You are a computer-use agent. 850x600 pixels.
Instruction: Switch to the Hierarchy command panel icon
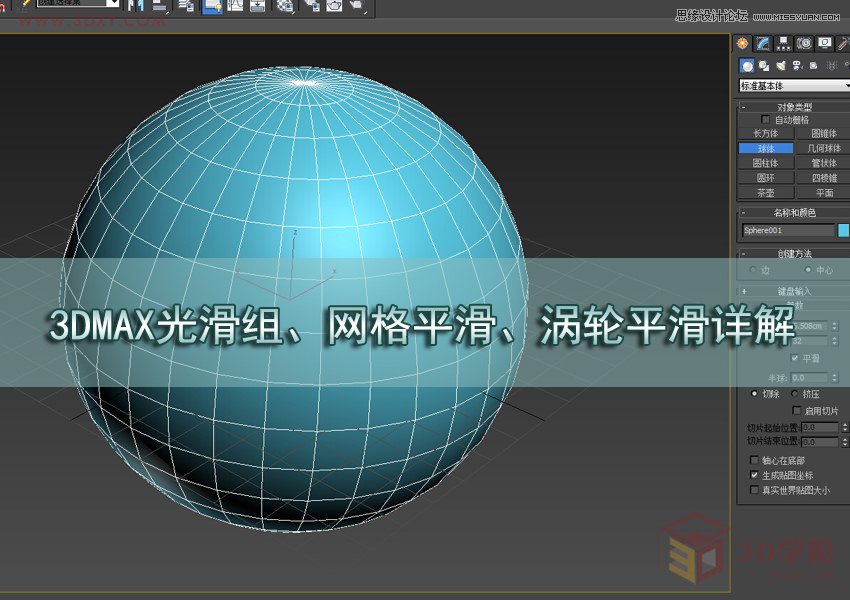tap(783, 42)
